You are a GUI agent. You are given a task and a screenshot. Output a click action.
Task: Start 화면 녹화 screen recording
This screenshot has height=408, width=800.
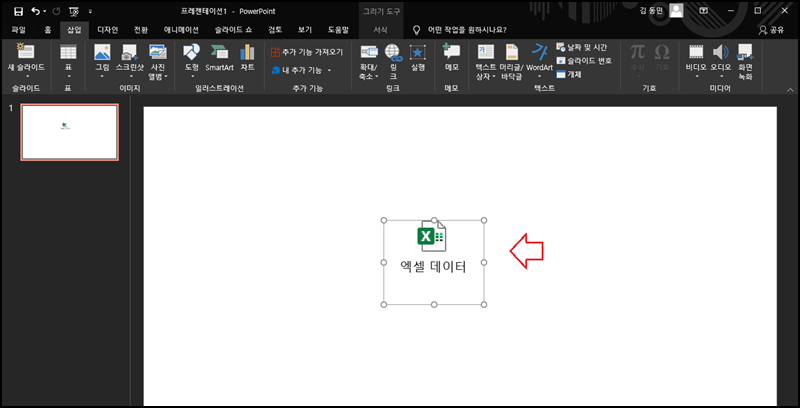point(745,61)
